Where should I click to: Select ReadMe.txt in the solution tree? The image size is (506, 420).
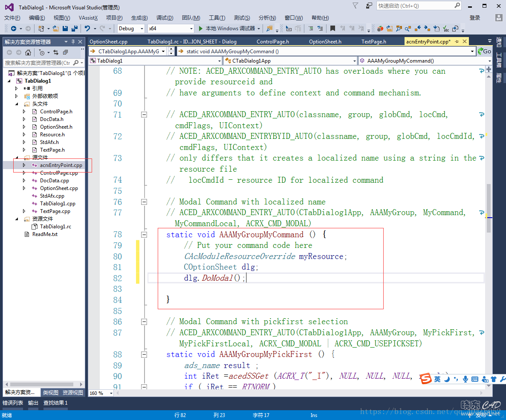45,235
